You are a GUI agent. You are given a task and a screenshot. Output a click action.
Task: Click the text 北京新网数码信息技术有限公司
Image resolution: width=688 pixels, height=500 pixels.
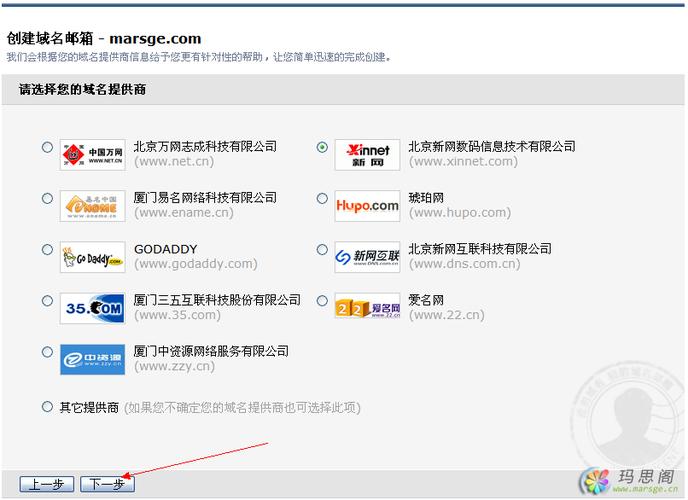click(492, 146)
